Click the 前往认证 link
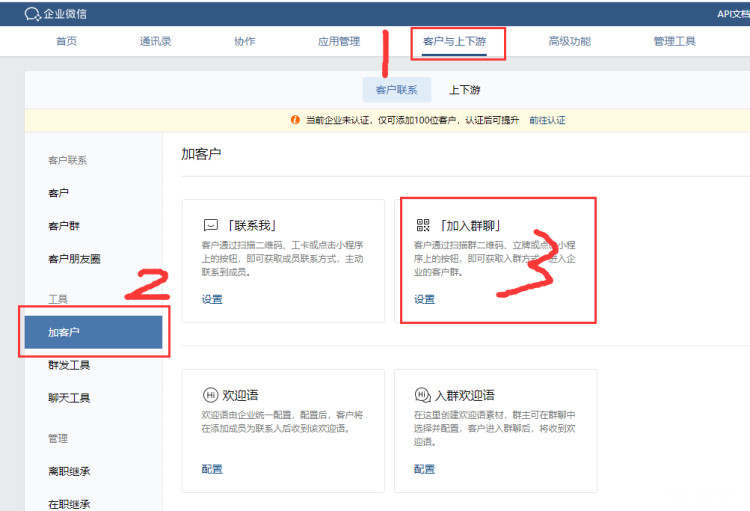Screen dimensions: 750x511 point(547,120)
